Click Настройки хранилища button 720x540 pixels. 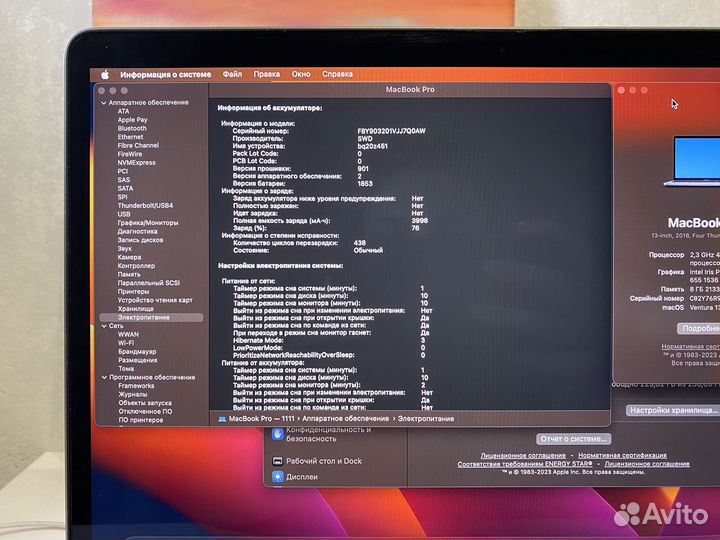673,411
